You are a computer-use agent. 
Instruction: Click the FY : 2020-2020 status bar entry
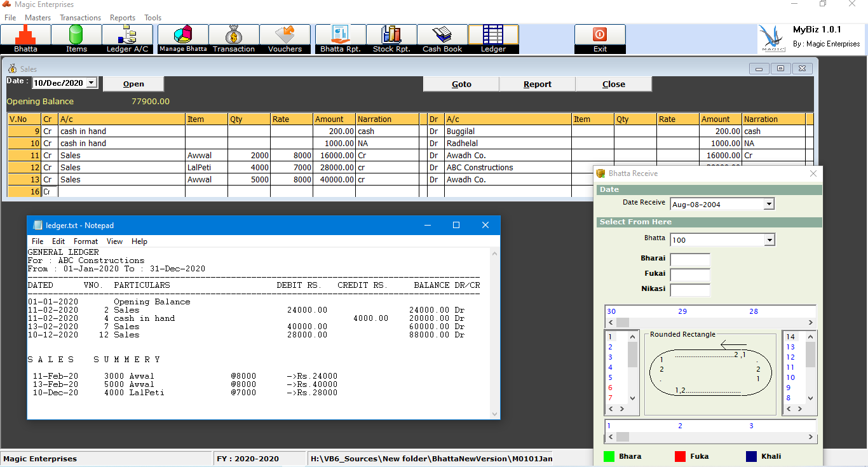(260, 458)
